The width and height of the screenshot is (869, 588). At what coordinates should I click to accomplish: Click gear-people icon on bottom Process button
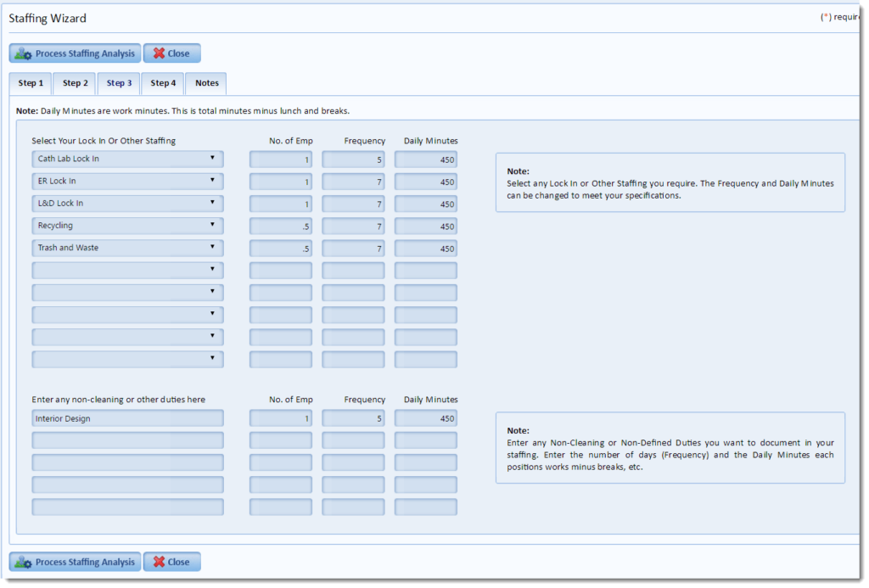(x=23, y=563)
